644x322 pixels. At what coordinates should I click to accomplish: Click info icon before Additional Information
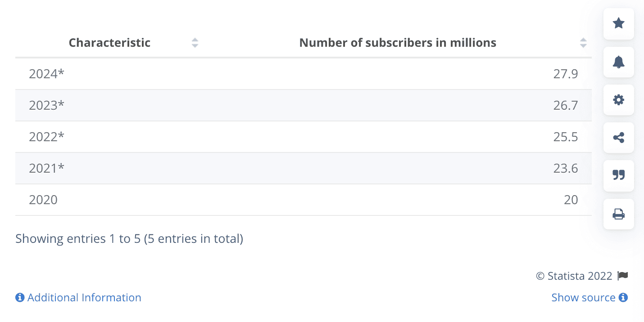pyautogui.click(x=20, y=298)
